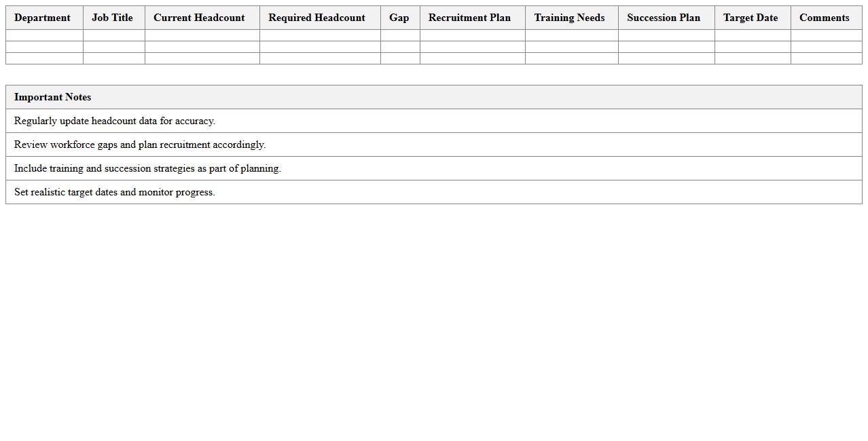Screen dimensions: 868x441
Task: Select the Recruitment Plan header cell
Action: pos(469,18)
